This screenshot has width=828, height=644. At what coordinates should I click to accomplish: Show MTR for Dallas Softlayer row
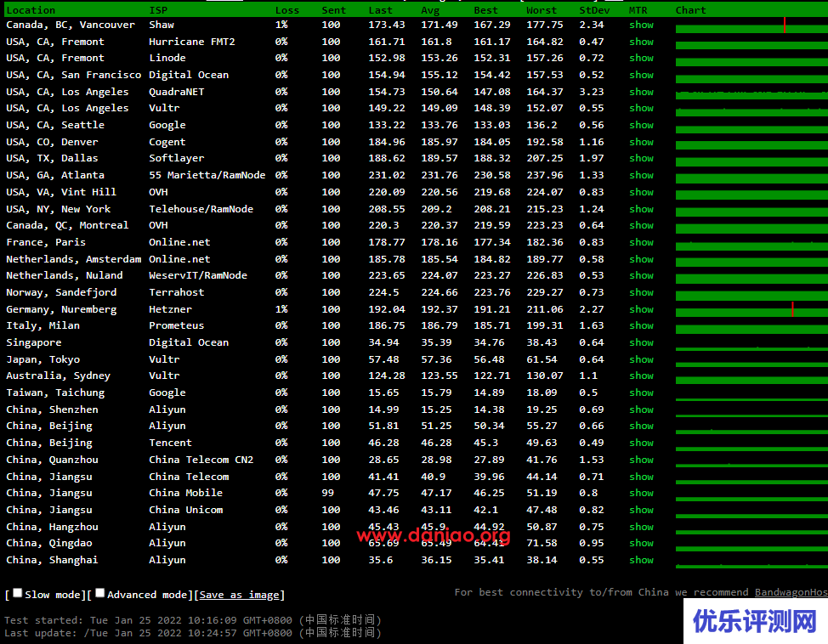pyautogui.click(x=641, y=158)
